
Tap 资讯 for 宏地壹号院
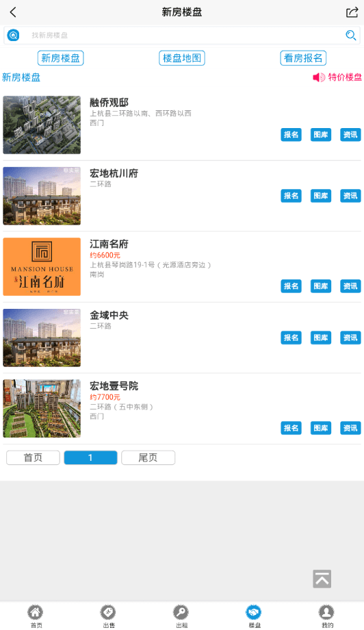[x=350, y=428]
